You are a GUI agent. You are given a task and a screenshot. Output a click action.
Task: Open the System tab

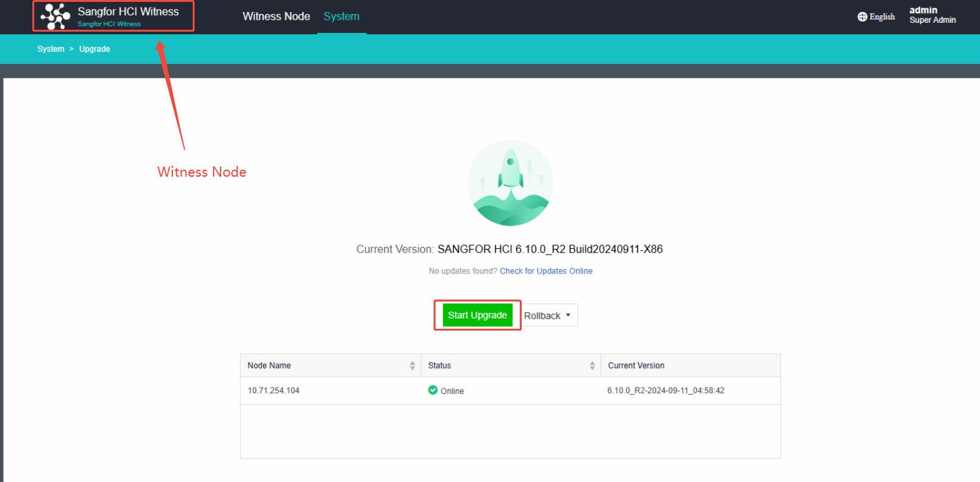coord(342,16)
